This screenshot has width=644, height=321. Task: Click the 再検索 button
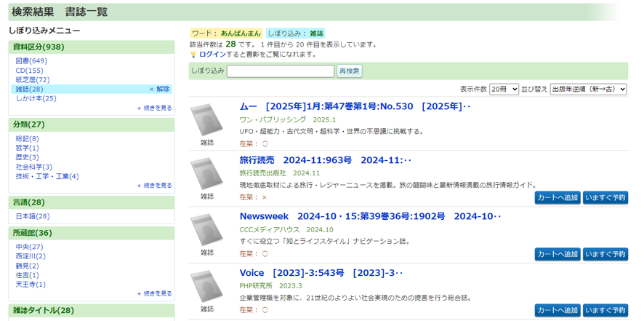pos(350,71)
